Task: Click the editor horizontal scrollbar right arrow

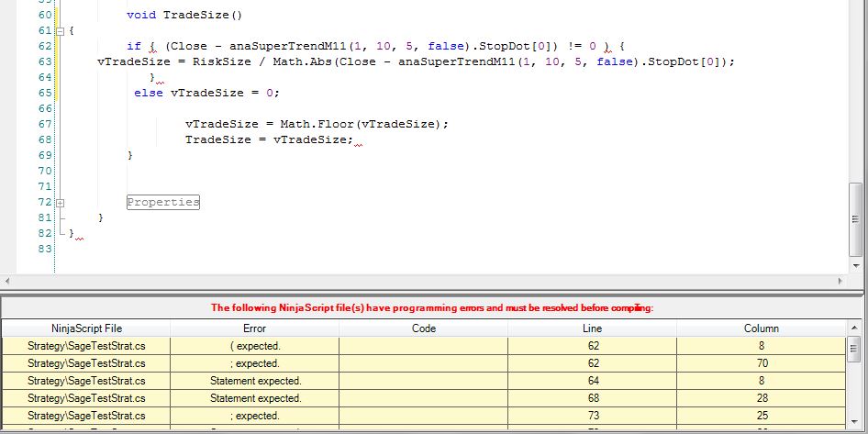Action: point(840,281)
